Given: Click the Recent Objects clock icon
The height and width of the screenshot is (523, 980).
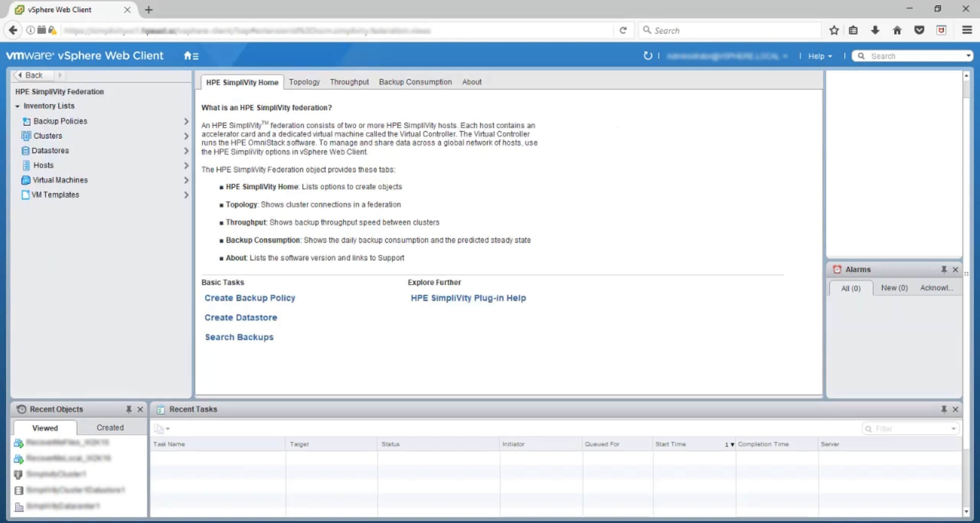Looking at the screenshot, I should click(21, 409).
